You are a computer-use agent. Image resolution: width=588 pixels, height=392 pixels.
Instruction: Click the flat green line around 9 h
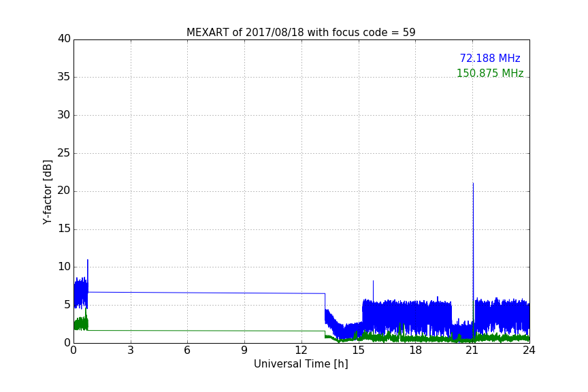pos(244,331)
